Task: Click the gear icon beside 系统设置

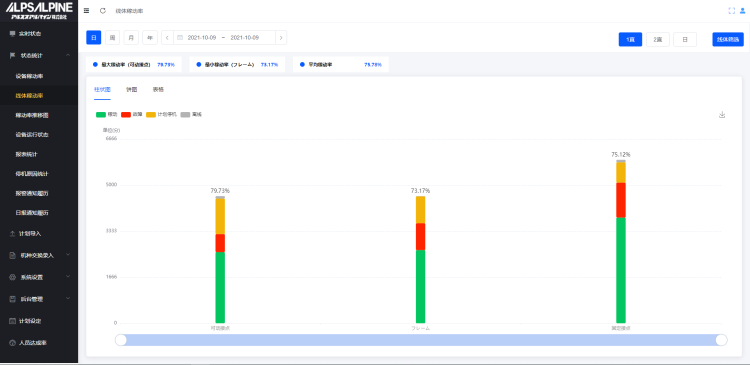Action: pyautogui.click(x=12, y=277)
